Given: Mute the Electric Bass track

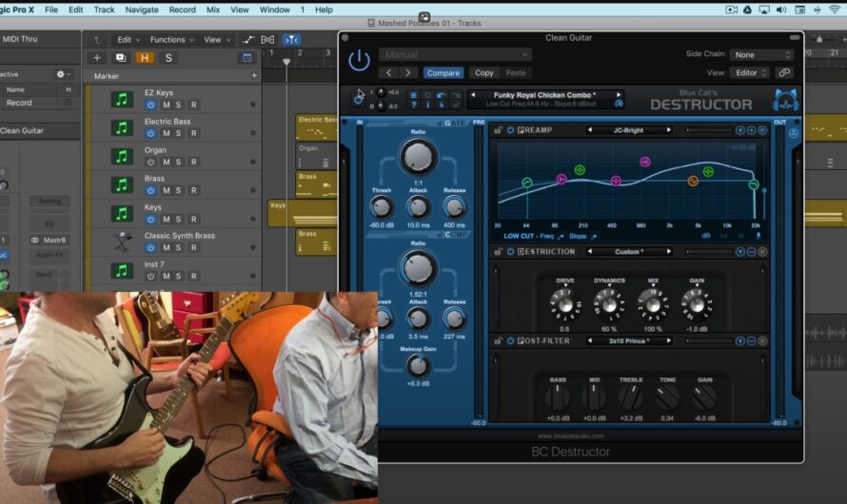Looking at the screenshot, I should point(167,133).
